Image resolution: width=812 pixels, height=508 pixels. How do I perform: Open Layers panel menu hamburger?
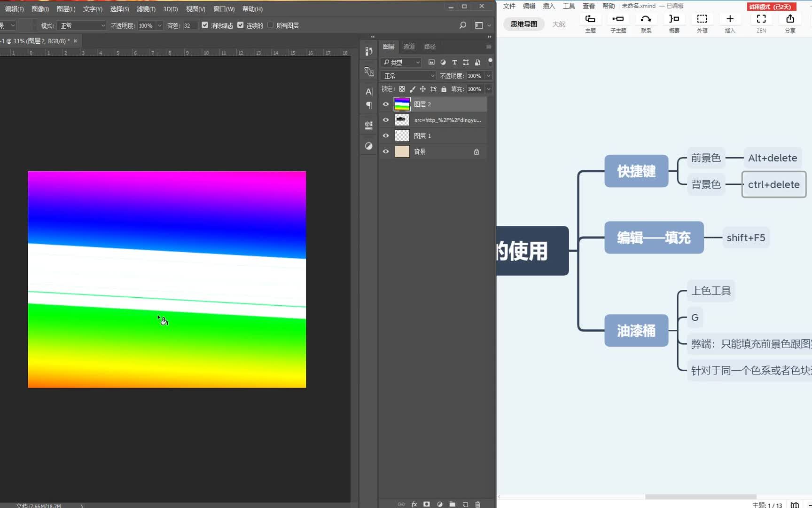[x=489, y=47]
